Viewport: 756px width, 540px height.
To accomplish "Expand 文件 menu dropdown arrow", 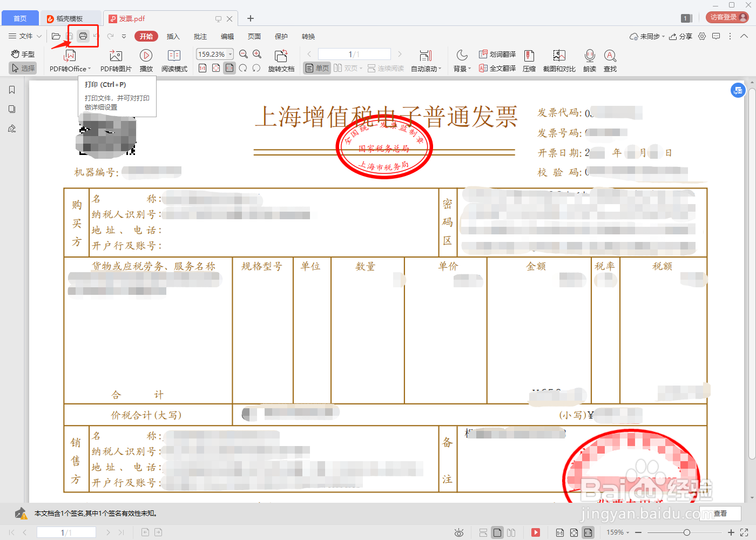I will (39, 36).
